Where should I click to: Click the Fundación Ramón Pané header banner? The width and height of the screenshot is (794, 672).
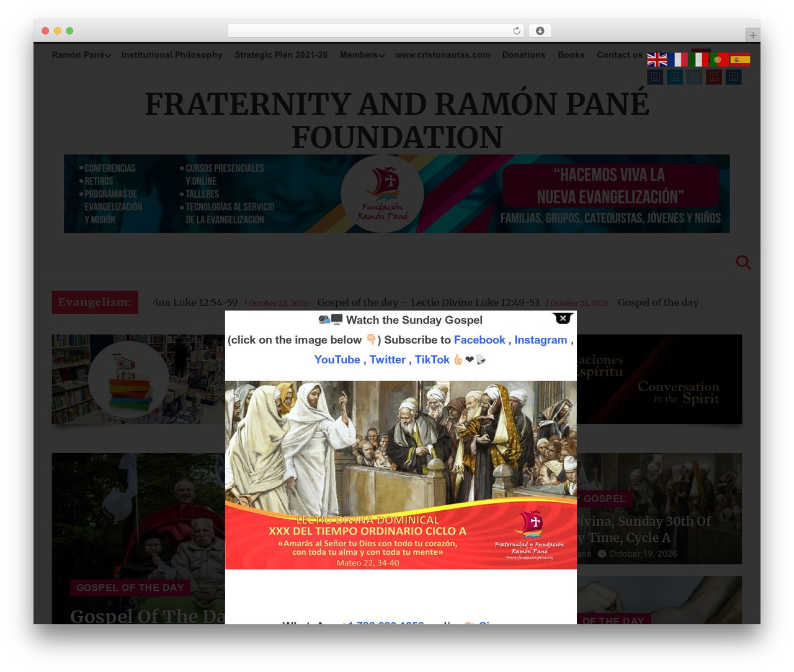click(397, 194)
